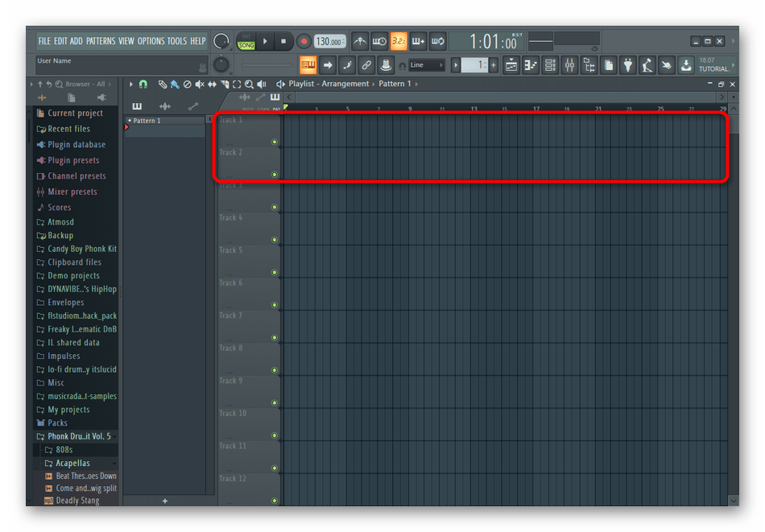Click the Stop button
Image resolution: width=765 pixels, height=532 pixels.
283,41
